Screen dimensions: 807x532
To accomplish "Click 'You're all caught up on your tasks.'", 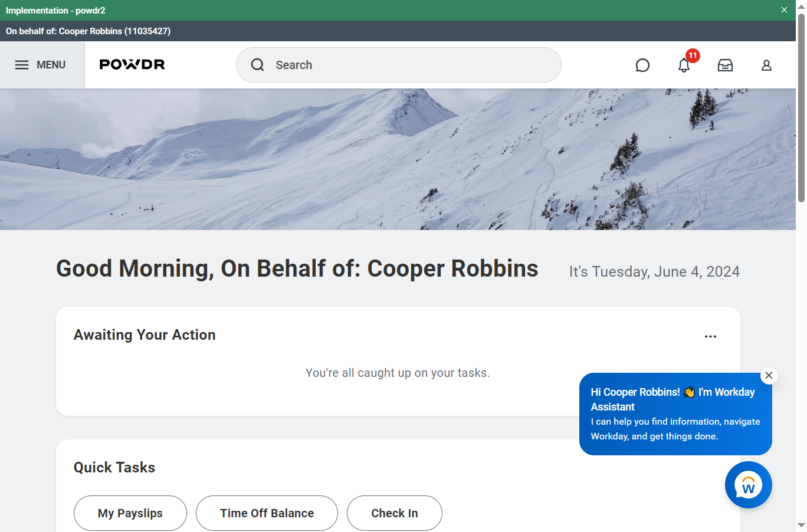I will click(398, 373).
